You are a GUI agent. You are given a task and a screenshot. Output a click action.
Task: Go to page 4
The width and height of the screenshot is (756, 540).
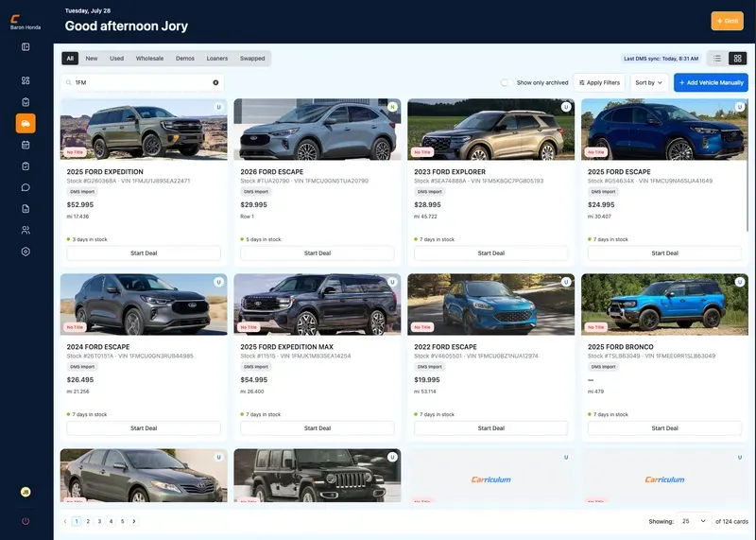coord(111,521)
